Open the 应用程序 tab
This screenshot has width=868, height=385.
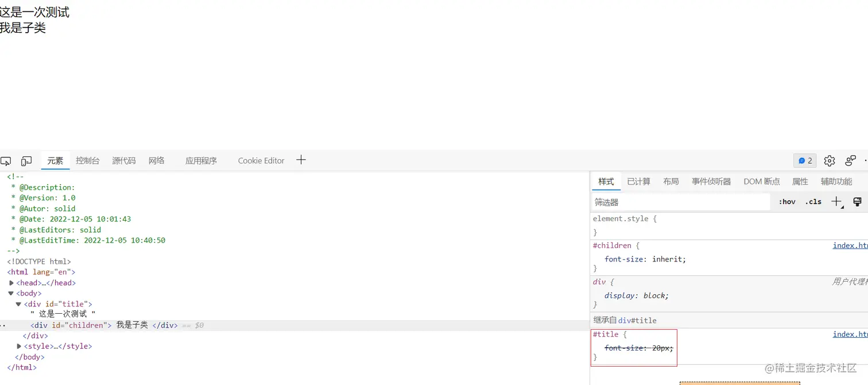pos(201,161)
